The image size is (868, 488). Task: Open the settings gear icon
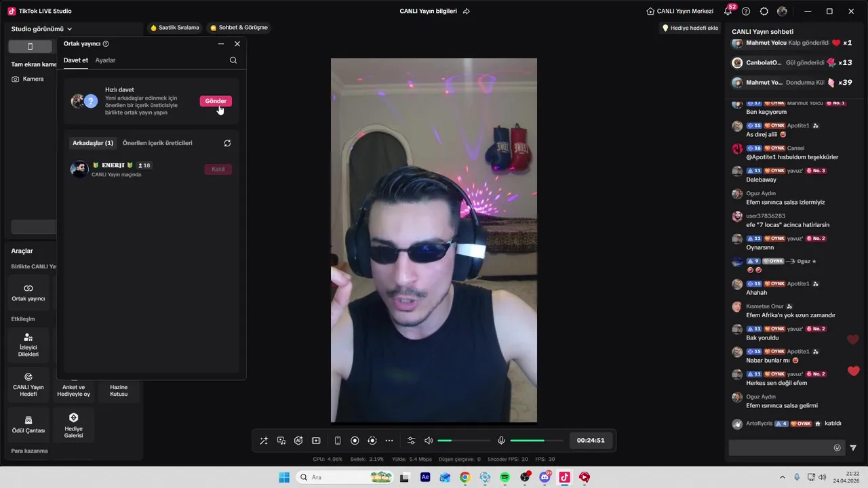pos(764,11)
